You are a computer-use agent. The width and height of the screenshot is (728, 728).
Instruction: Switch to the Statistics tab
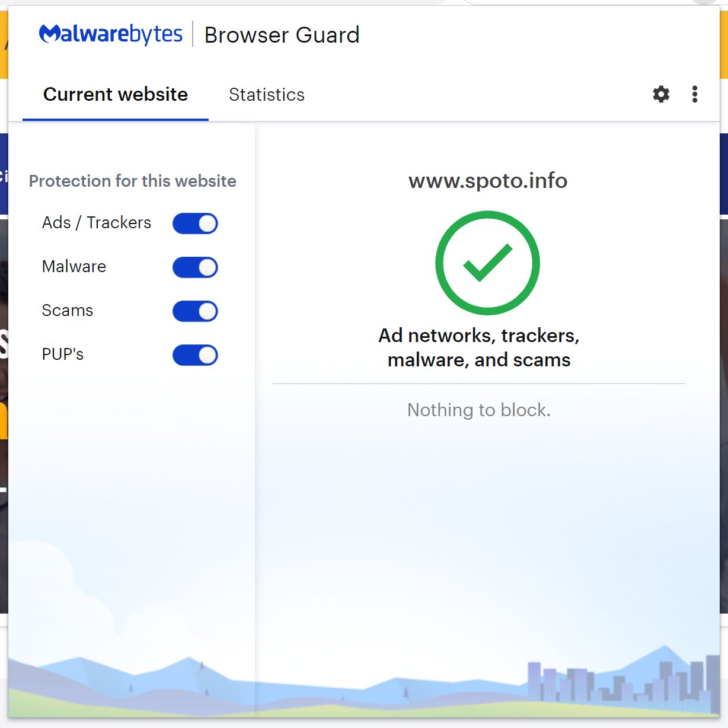coord(267,95)
